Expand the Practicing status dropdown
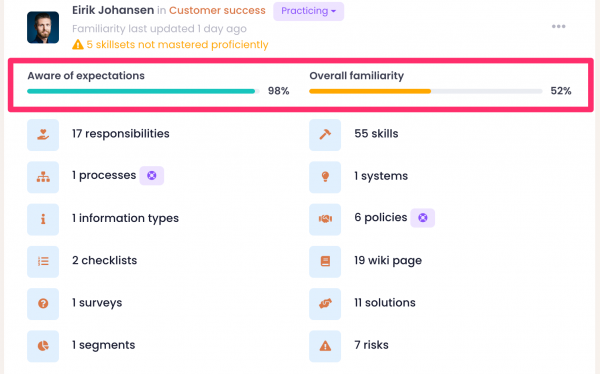Viewport: 600px width, 374px height. click(x=308, y=11)
